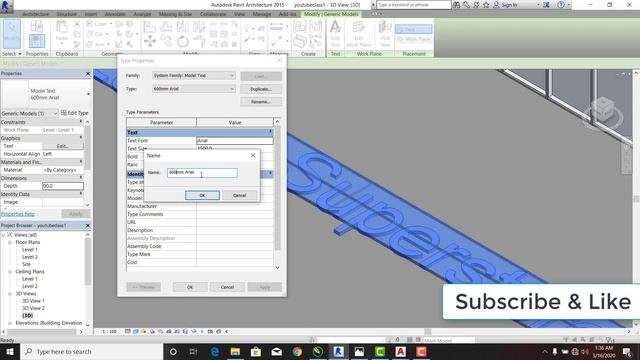Screen dimensions: 640x360
Task: Open Revit from the Windows taskbar
Action: [x=338, y=351]
